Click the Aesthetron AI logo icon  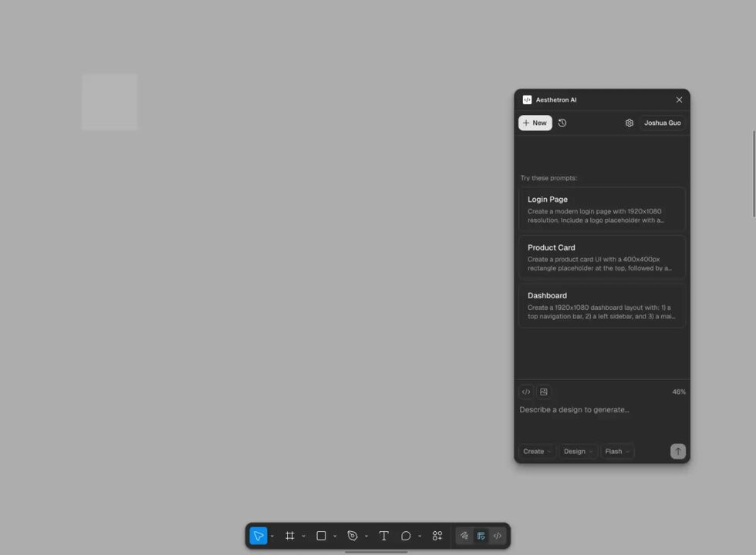tap(527, 99)
